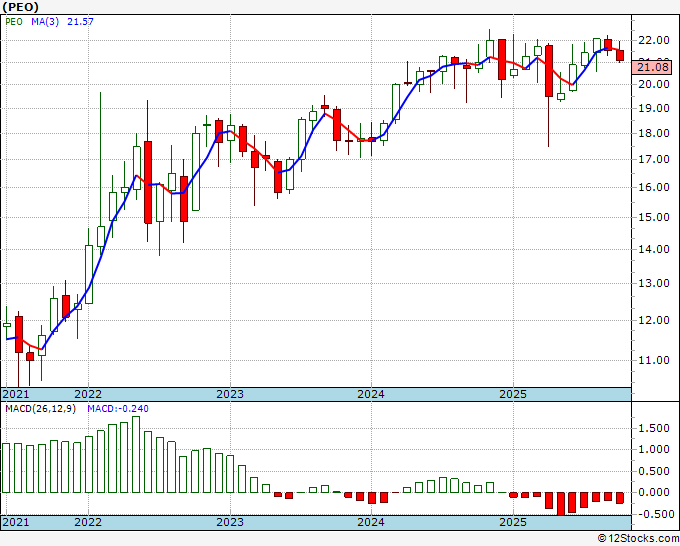Click the lowest red MACD histogram bar

[x=561, y=504]
